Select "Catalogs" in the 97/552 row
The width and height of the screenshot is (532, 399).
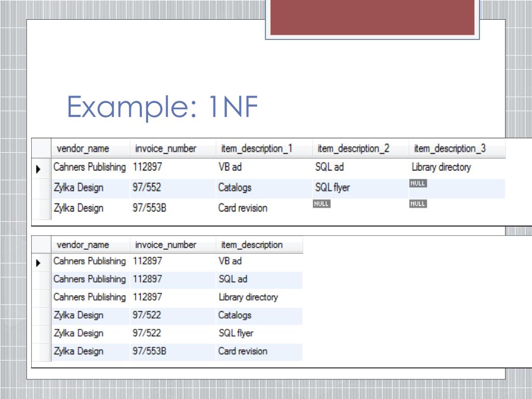(234, 187)
